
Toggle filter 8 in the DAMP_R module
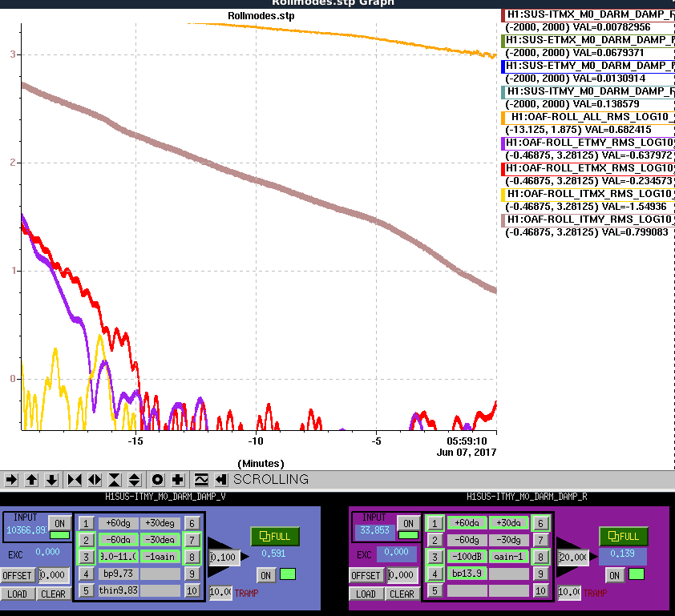click(x=540, y=557)
